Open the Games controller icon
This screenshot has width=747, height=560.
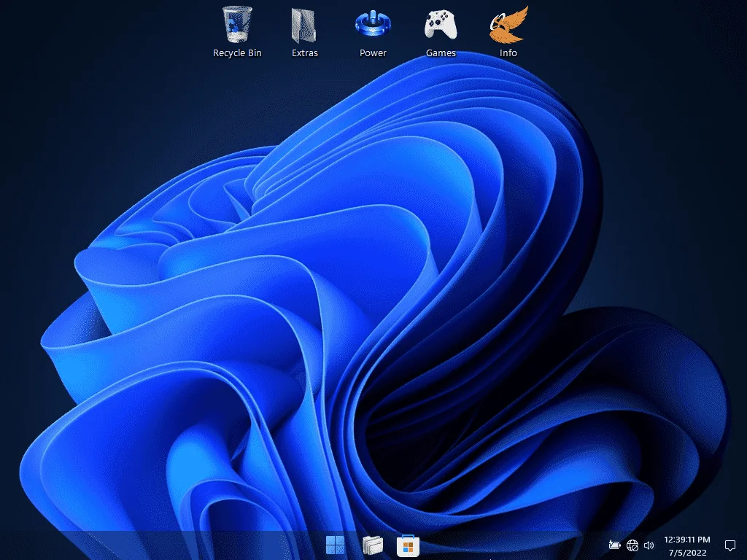(441, 25)
